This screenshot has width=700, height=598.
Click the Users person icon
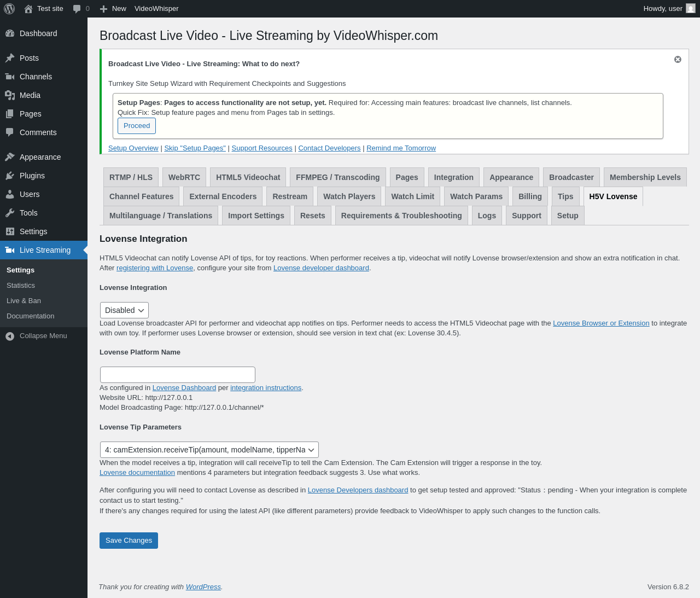pos(10,194)
